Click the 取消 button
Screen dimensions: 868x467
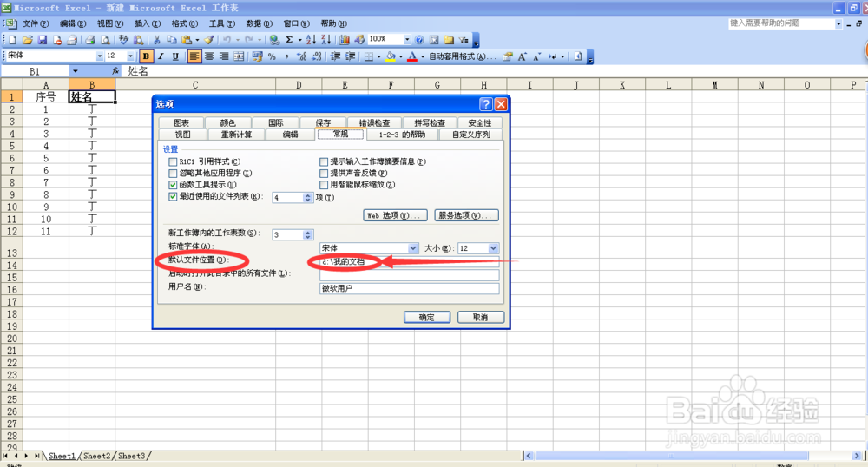point(480,317)
